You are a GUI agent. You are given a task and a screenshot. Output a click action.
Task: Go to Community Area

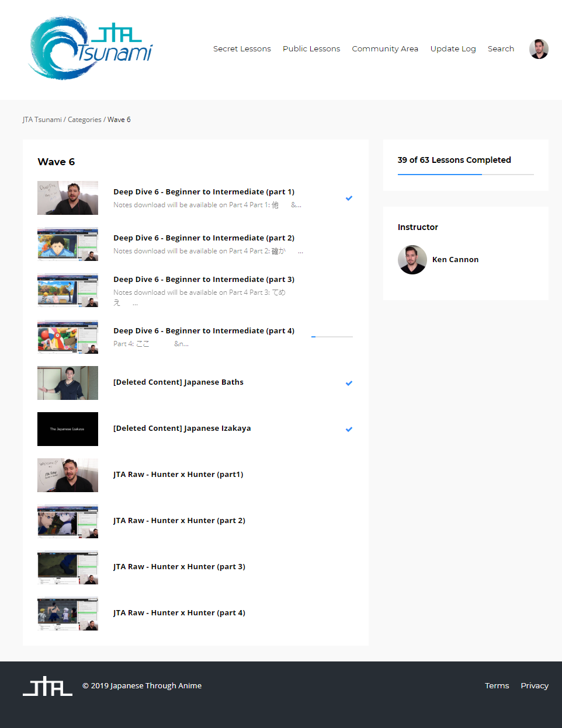click(x=385, y=49)
